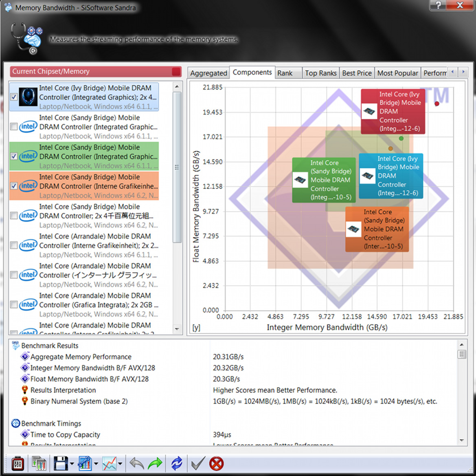Click the Intel logo beside Arrandale Grafica Integrata

(28, 304)
